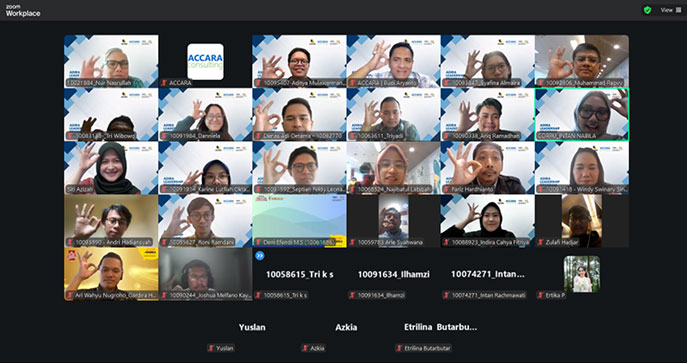Click muted mic icon beside Demi Efendi M.S
This screenshot has height=363, width=687.
point(259,242)
